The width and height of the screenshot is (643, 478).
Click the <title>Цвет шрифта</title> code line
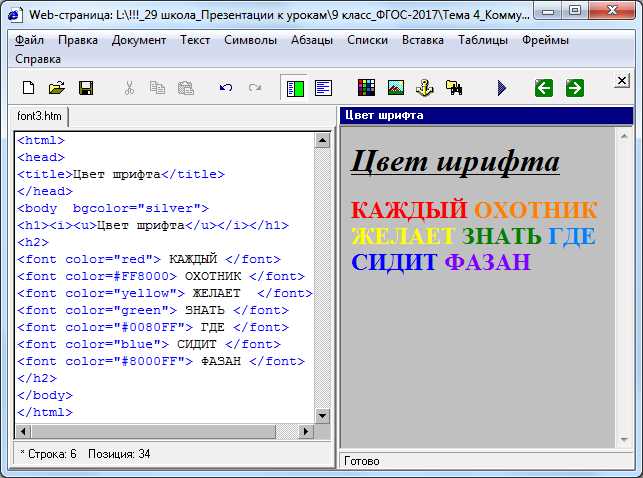(121, 175)
